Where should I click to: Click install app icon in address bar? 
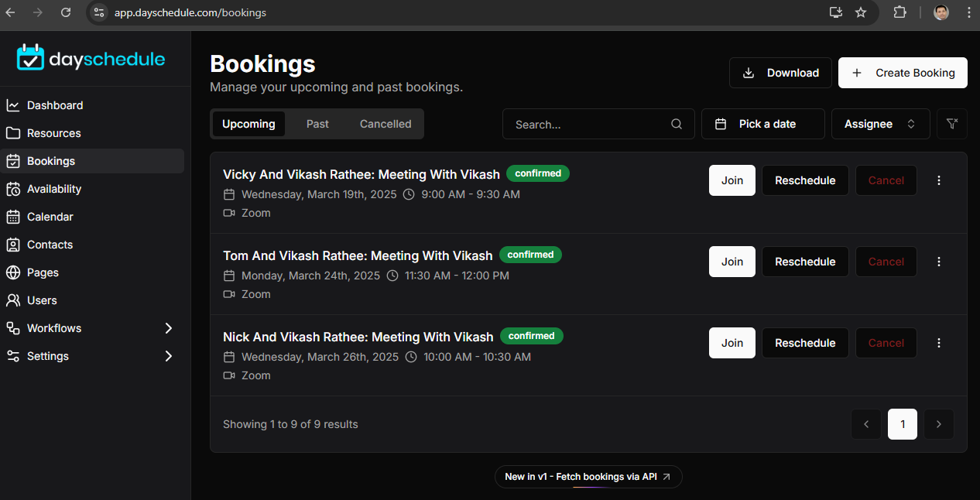point(835,12)
